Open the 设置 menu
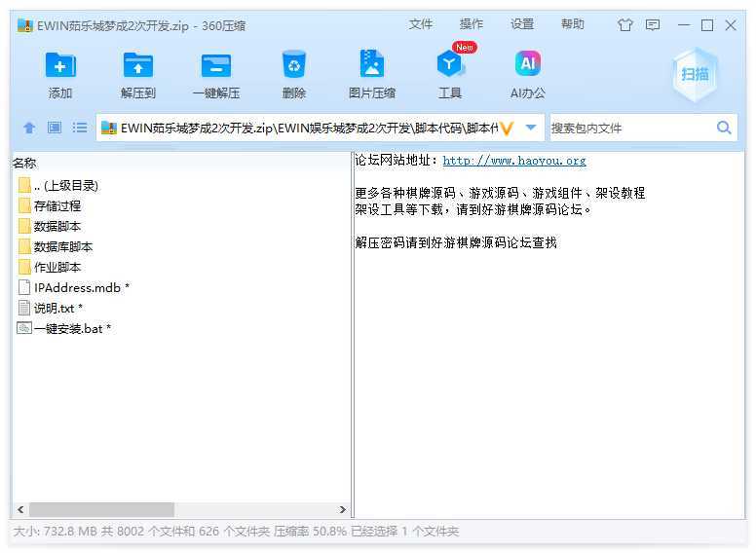The height and width of the screenshot is (553, 756). pos(522,24)
